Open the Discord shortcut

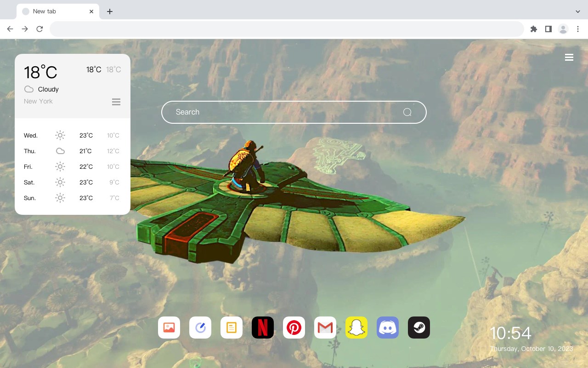(388, 328)
